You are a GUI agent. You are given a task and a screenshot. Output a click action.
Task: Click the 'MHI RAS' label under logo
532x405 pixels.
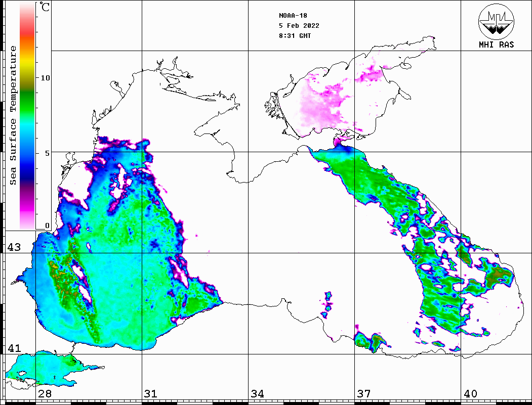[x=497, y=44]
